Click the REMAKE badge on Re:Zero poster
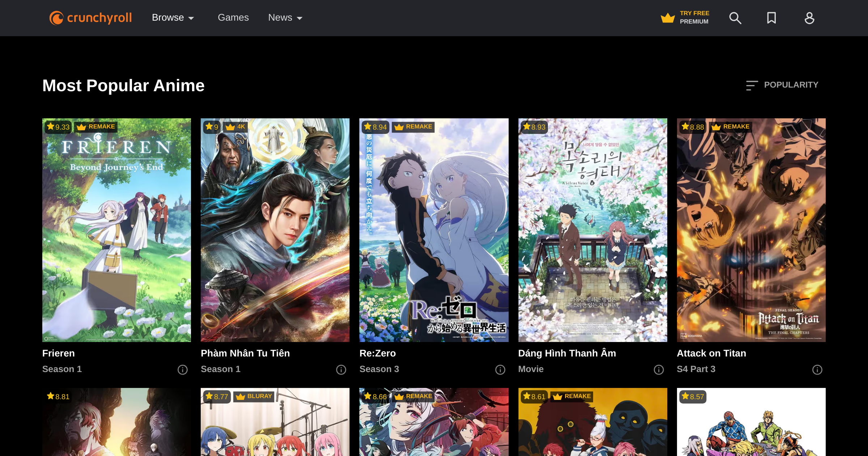868x456 pixels. (x=413, y=127)
